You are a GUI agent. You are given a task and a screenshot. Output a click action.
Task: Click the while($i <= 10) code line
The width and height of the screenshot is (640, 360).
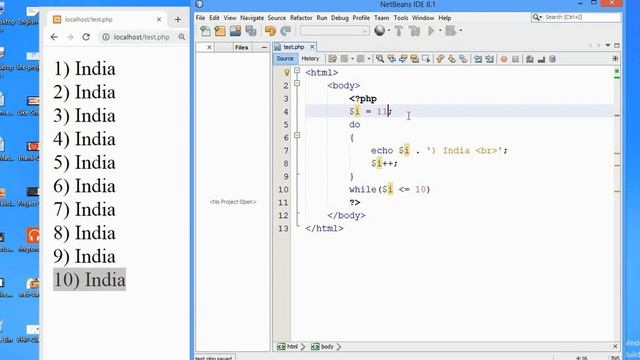[x=389, y=189]
